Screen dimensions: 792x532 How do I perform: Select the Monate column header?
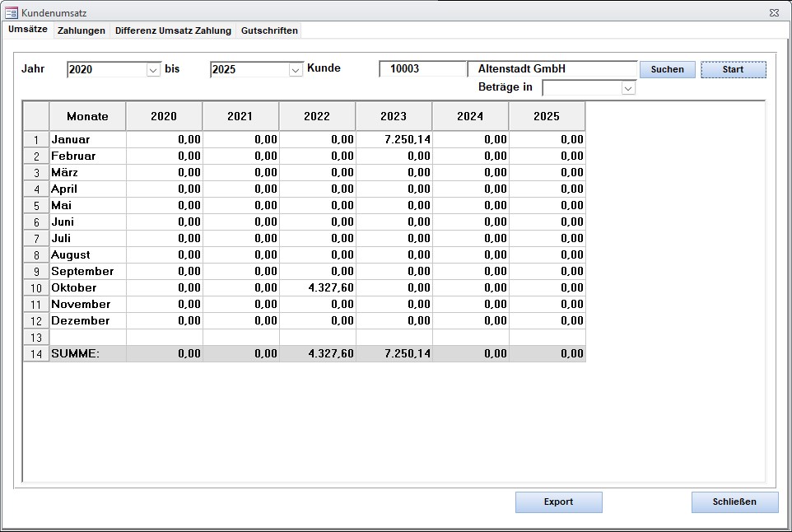point(87,116)
